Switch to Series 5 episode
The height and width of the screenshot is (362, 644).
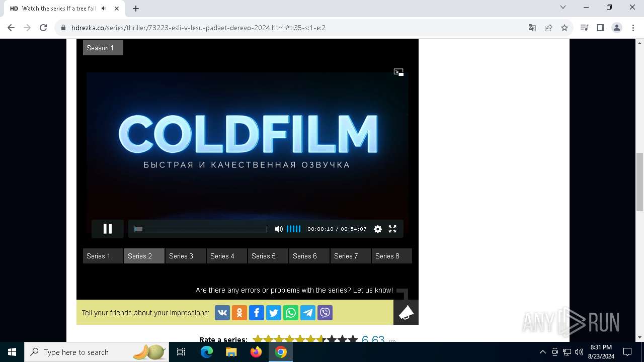tap(268, 256)
